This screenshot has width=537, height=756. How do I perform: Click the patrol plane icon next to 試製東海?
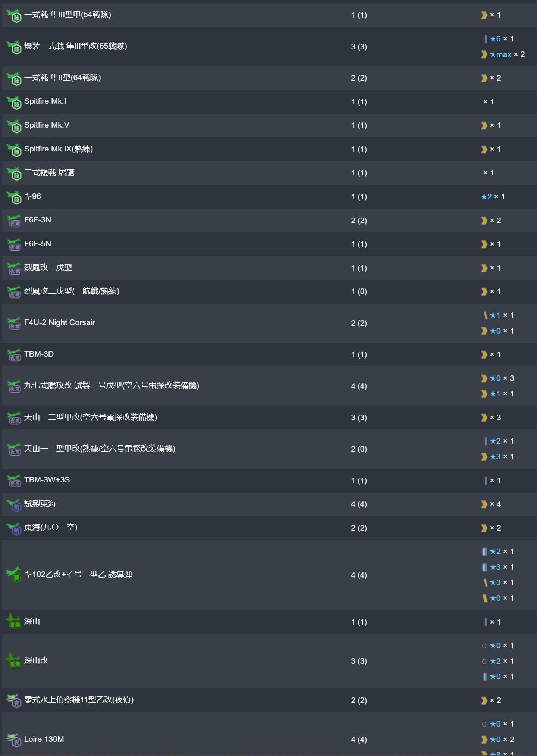tap(15, 505)
